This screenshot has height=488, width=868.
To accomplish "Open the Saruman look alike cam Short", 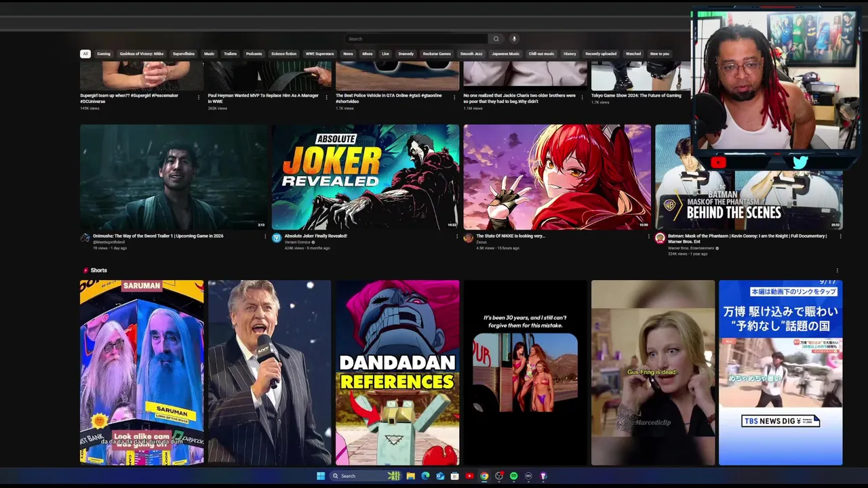I will coord(142,373).
